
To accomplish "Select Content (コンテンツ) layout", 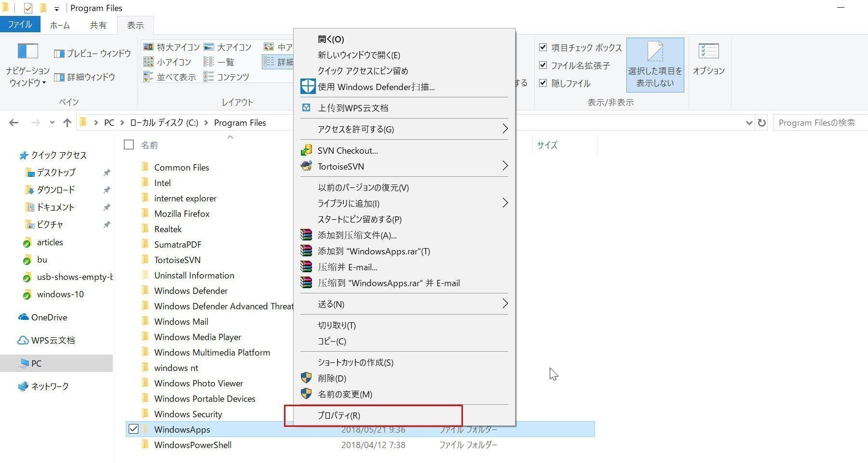I will (226, 77).
